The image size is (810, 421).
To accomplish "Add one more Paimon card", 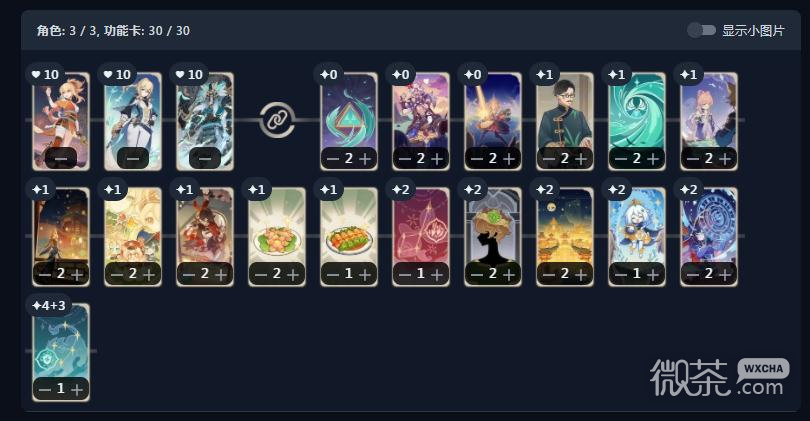I will [652, 274].
